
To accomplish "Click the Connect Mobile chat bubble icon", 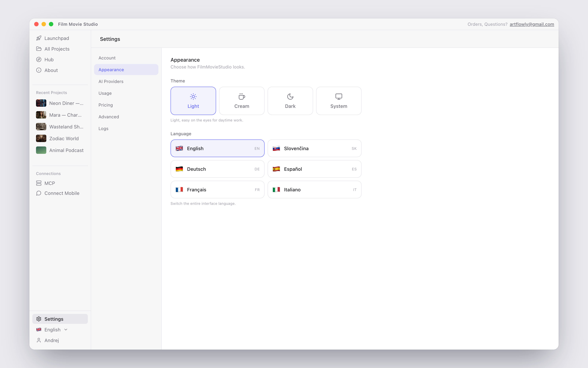I will point(39,193).
